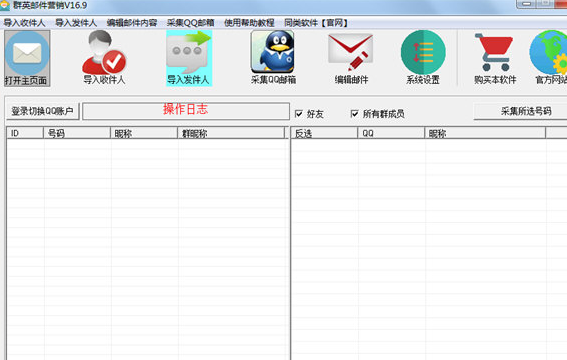Click the 导入收件人 toolbar icon
Screen dimensions: 567x360
(x=104, y=58)
